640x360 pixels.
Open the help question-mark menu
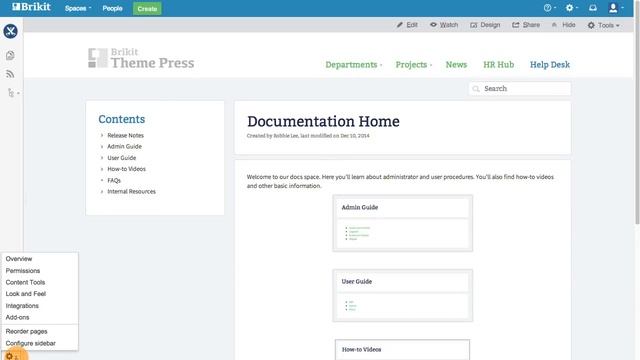coord(549,8)
